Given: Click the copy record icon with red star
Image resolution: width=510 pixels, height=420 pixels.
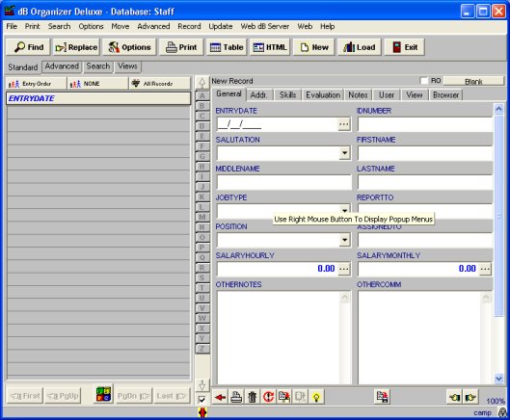Looking at the screenshot, I should 284,397.
